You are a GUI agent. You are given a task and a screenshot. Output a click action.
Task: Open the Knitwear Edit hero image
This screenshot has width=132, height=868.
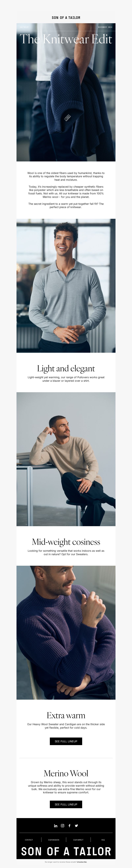[x=66, y=92]
